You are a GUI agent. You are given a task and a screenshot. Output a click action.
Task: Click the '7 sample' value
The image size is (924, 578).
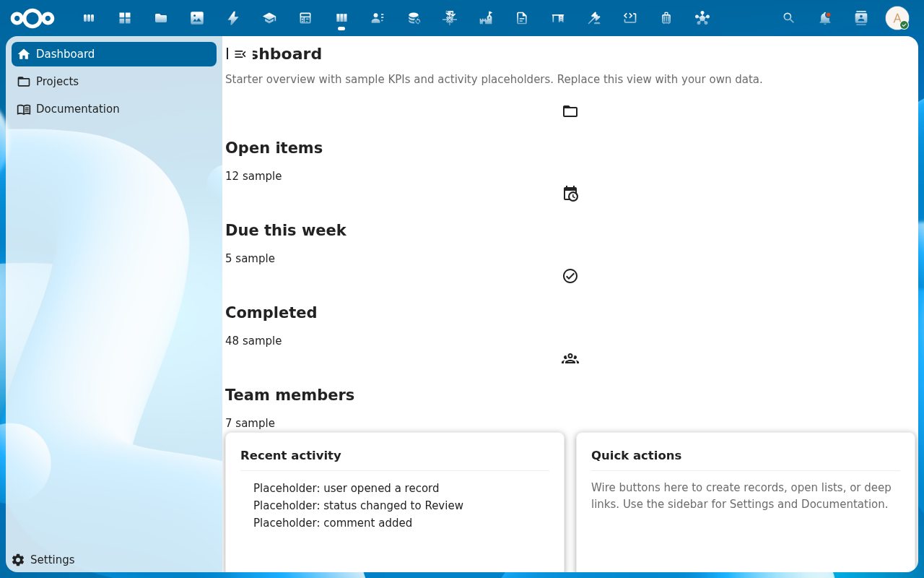click(250, 423)
